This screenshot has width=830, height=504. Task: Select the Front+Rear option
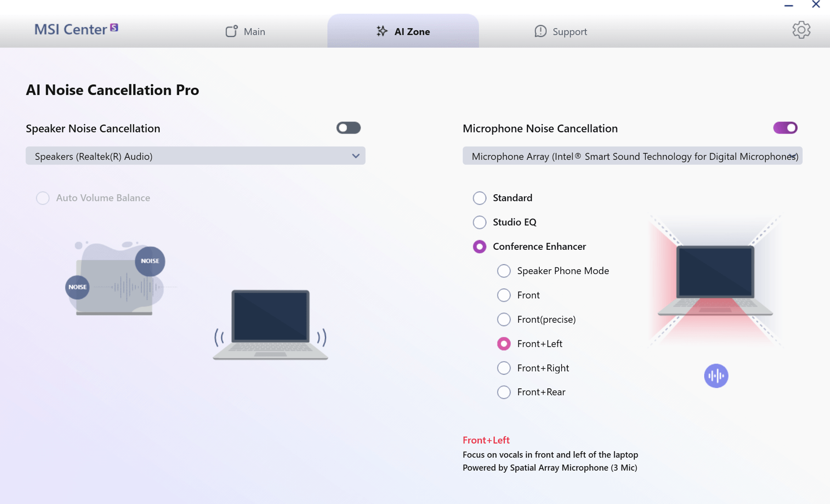point(503,392)
